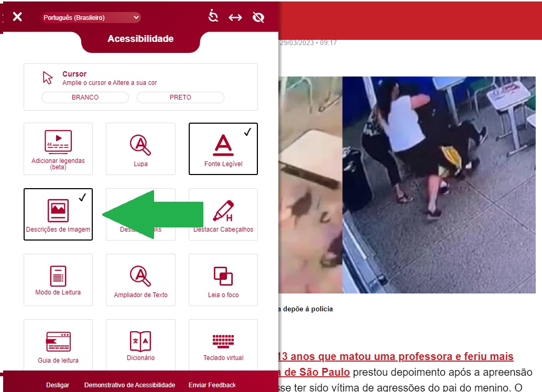Click the news article image

coord(407,185)
